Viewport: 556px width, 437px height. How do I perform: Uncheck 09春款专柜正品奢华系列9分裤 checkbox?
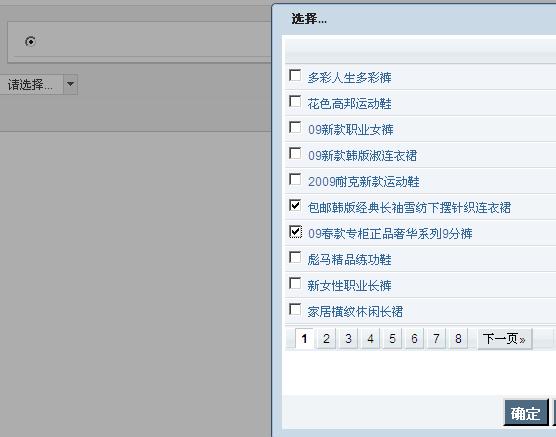tap(295, 232)
